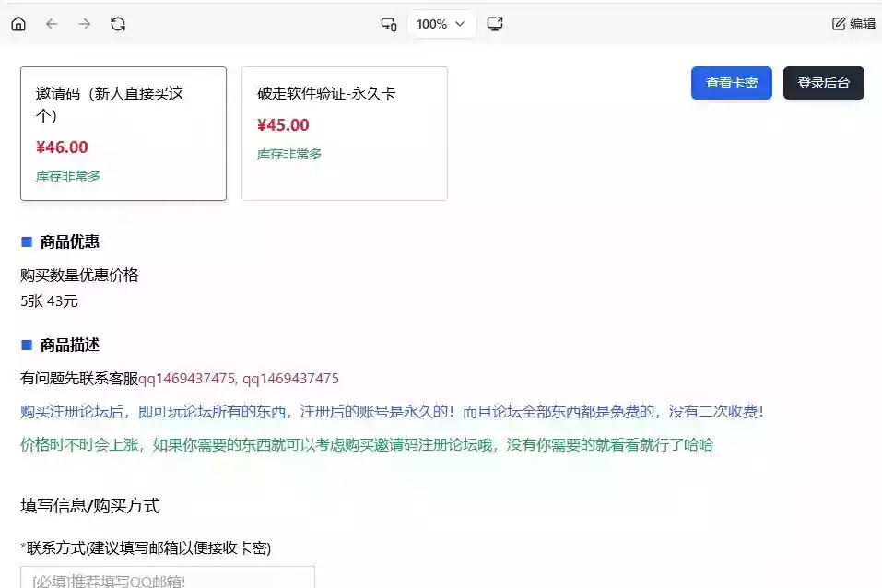882x588 pixels.
Task: Switch to mobile preview mode icon
Action: (x=388, y=24)
